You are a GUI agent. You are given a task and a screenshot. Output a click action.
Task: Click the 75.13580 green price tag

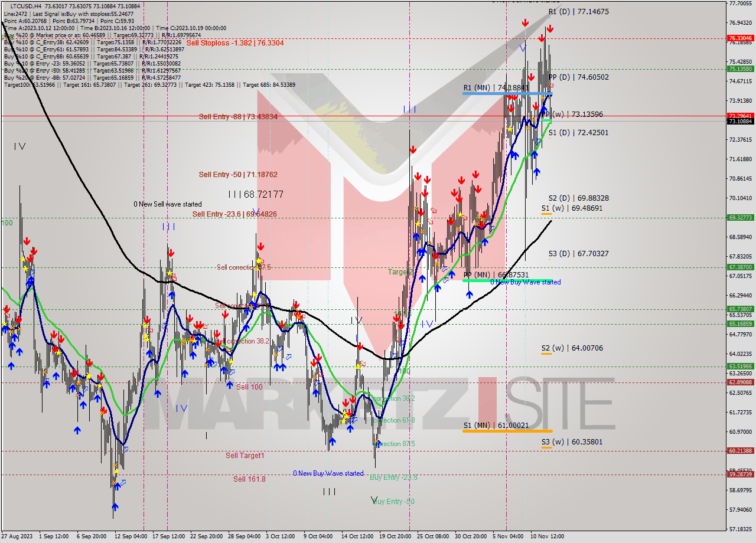coord(740,68)
